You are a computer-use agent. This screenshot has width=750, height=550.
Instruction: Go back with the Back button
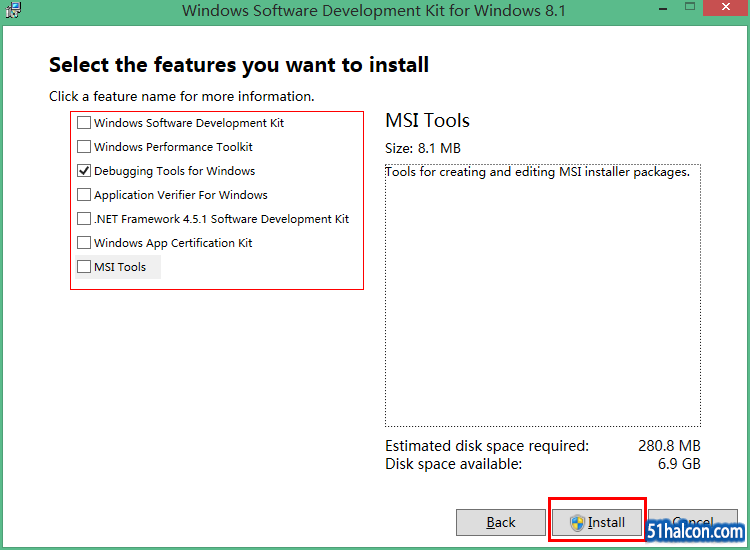coord(501,522)
